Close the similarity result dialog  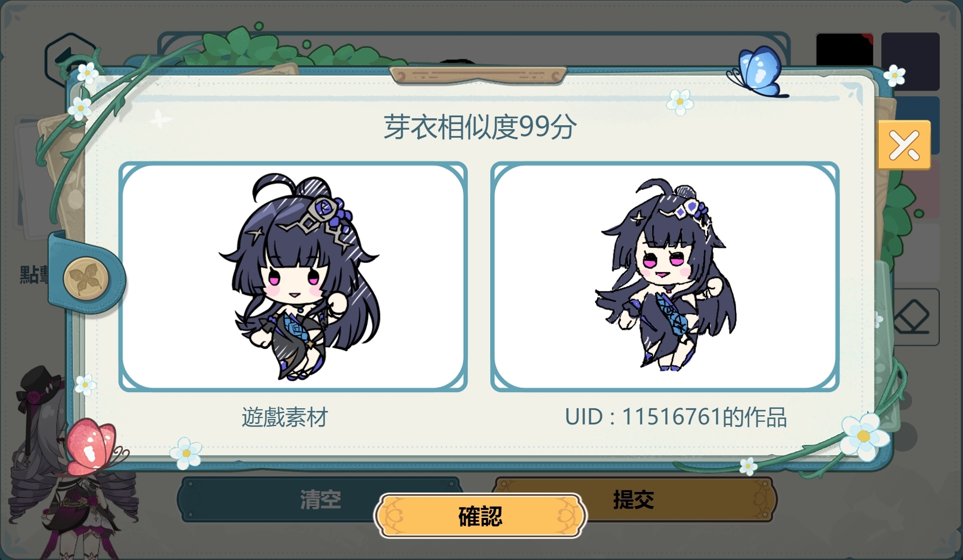click(904, 145)
